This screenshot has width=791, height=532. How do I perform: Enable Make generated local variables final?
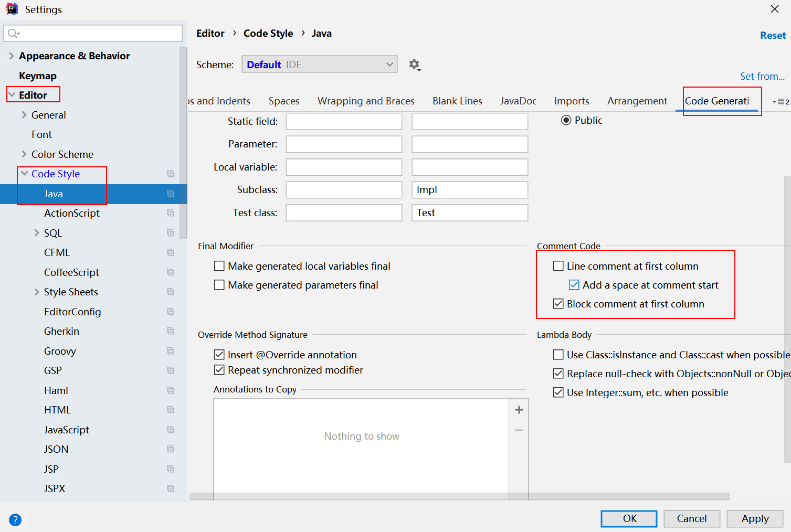tap(219, 266)
